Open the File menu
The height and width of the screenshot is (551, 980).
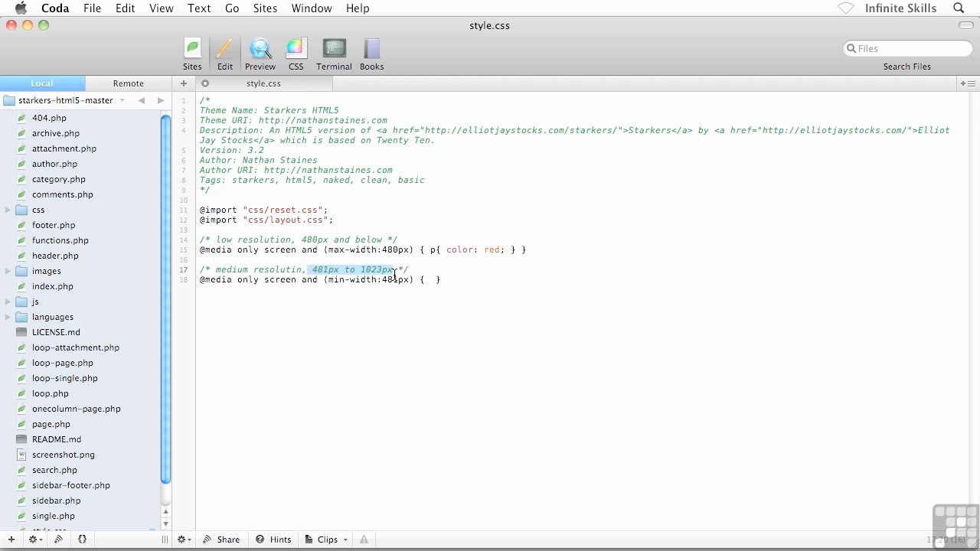[92, 8]
